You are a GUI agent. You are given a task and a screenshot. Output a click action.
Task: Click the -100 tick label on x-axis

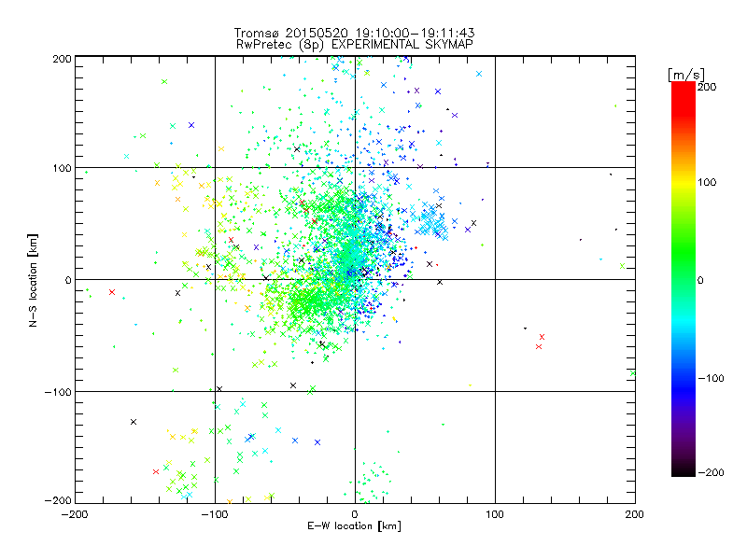tap(215, 515)
